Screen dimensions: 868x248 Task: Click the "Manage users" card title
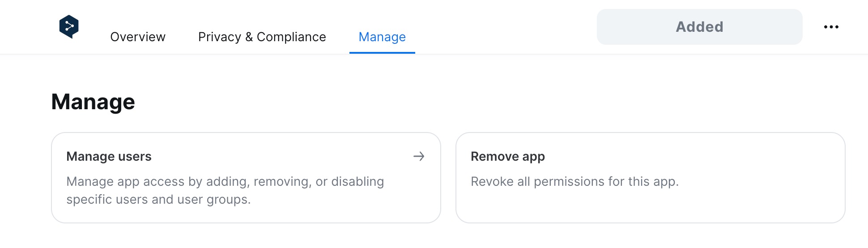pos(109,156)
